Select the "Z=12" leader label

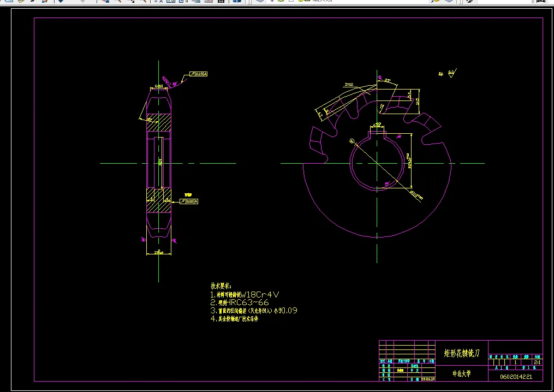point(349,85)
